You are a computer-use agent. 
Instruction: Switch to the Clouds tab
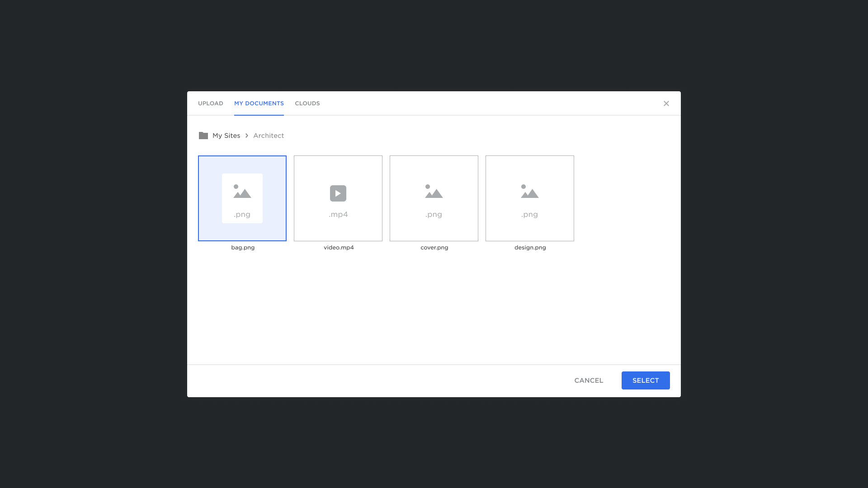coord(307,103)
